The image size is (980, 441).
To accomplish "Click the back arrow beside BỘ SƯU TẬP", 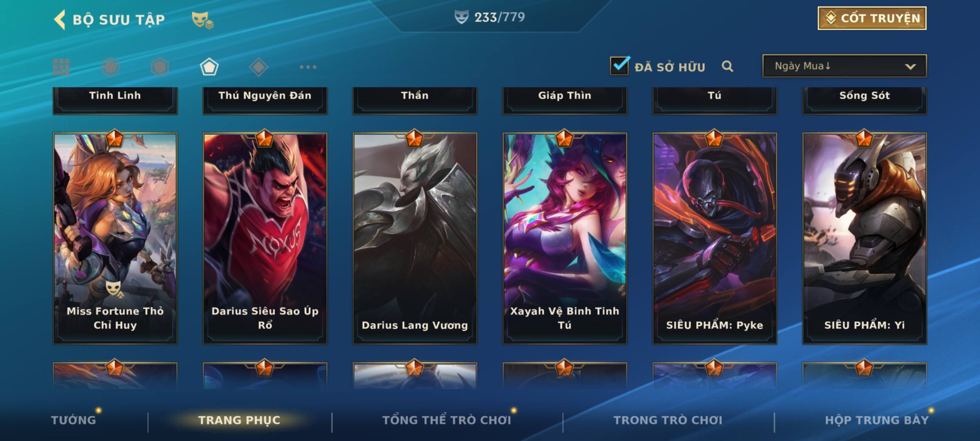I will point(60,20).
